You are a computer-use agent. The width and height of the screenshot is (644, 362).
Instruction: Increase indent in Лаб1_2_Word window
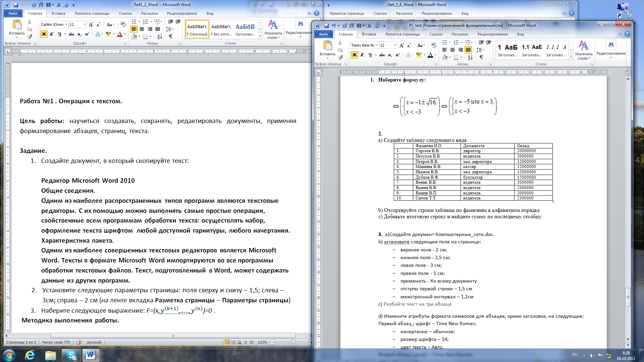coord(178,22)
